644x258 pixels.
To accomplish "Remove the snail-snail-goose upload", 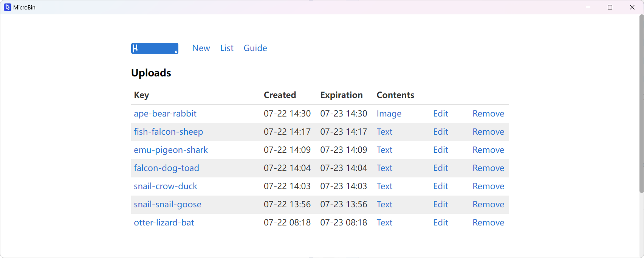I will (488, 204).
